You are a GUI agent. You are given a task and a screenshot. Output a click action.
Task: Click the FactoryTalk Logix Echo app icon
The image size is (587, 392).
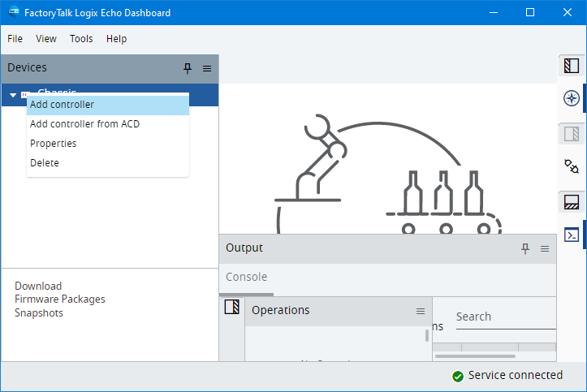tap(14, 12)
